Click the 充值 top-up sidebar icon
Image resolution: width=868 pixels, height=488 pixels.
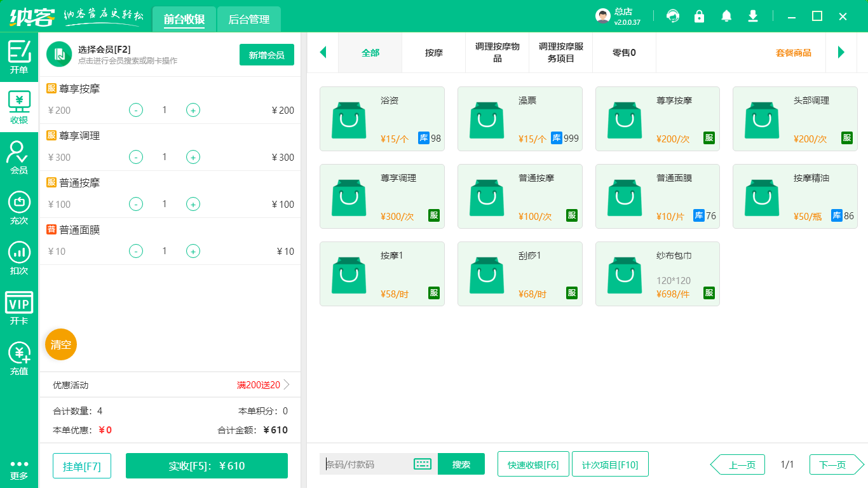(x=19, y=358)
